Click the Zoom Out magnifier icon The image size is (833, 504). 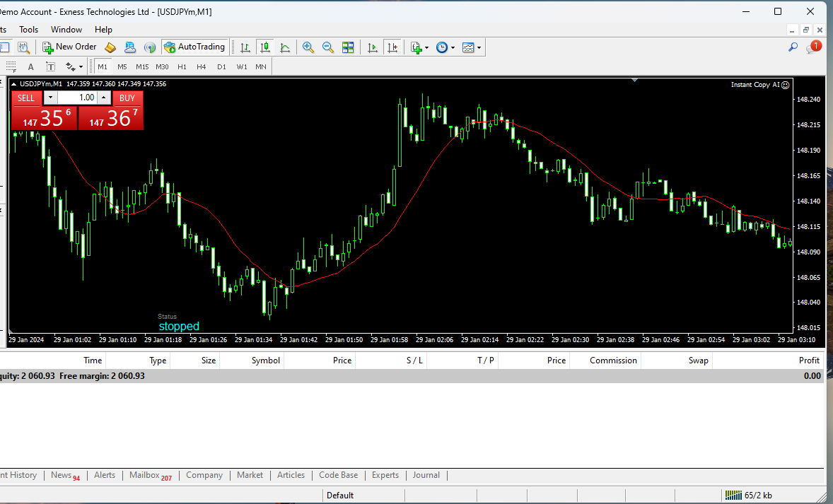click(x=328, y=47)
